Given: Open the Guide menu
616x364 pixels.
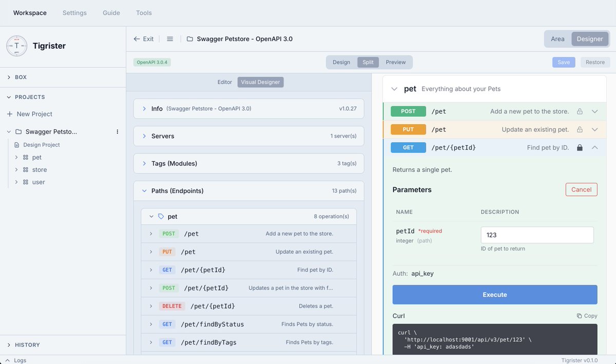Looking at the screenshot, I should point(111,13).
